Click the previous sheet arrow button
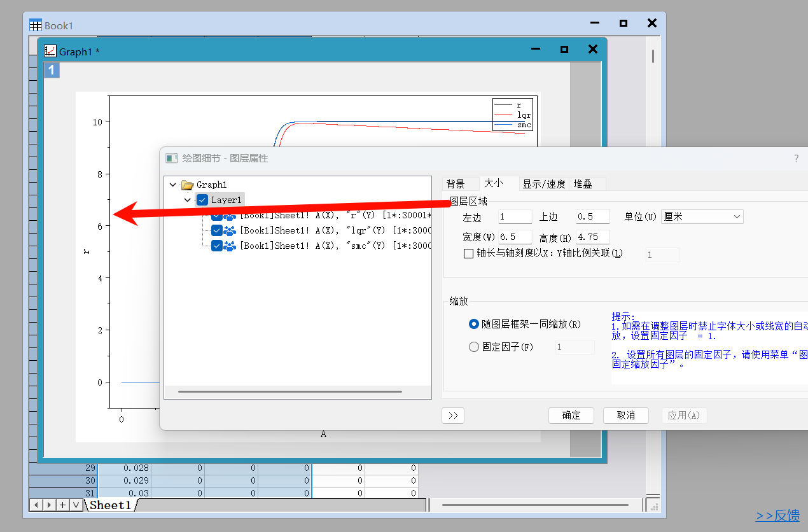Image resolution: width=808 pixels, height=532 pixels. click(36, 505)
